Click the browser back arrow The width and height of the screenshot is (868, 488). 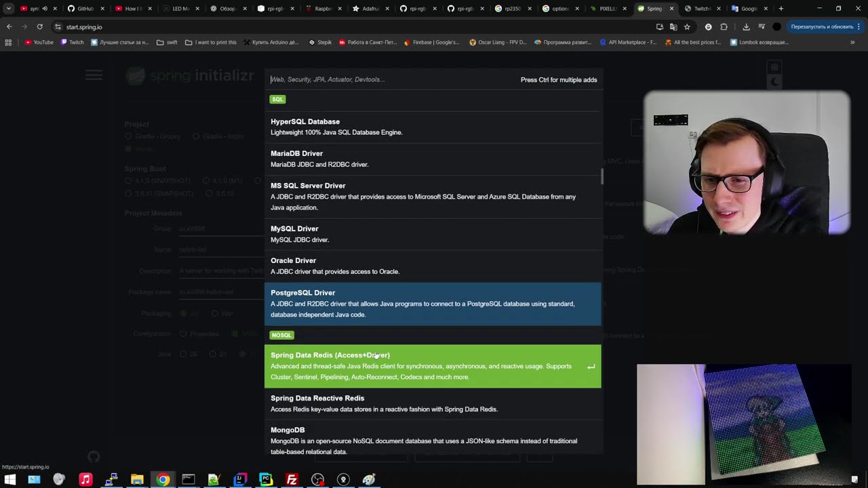9,26
